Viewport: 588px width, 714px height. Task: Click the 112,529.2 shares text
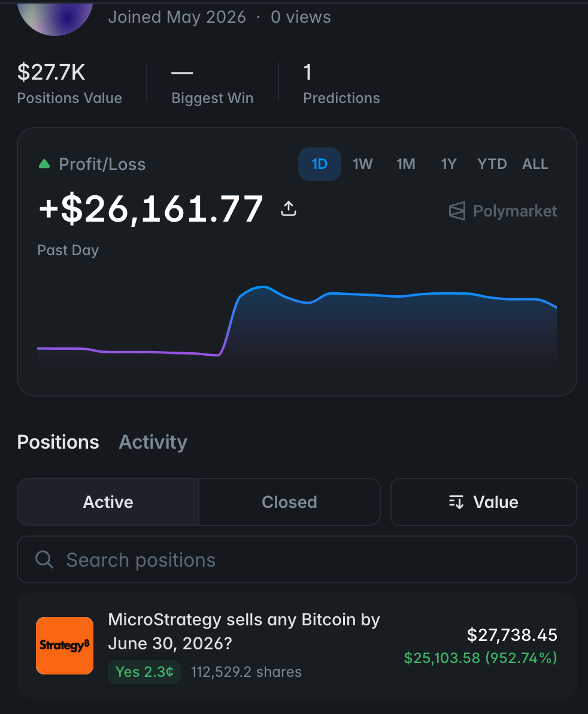point(246,672)
